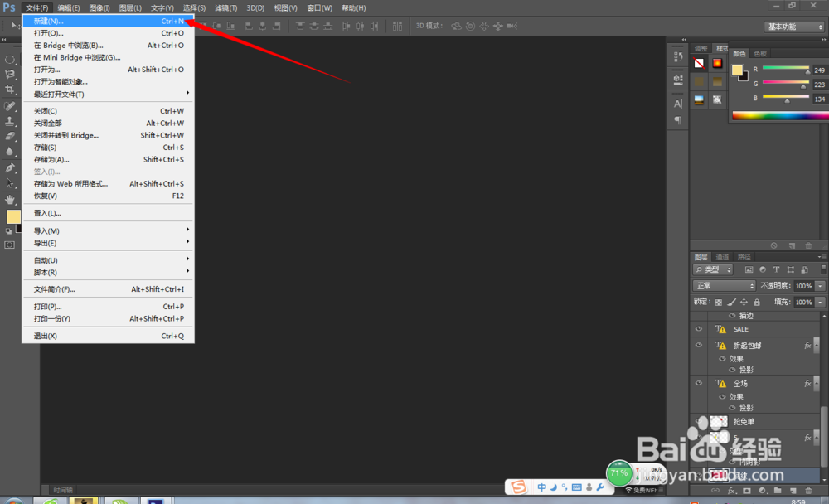Viewport: 829px width, 504px height.
Task: Open the 编辑(E) menu
Action: coord(68,8)
